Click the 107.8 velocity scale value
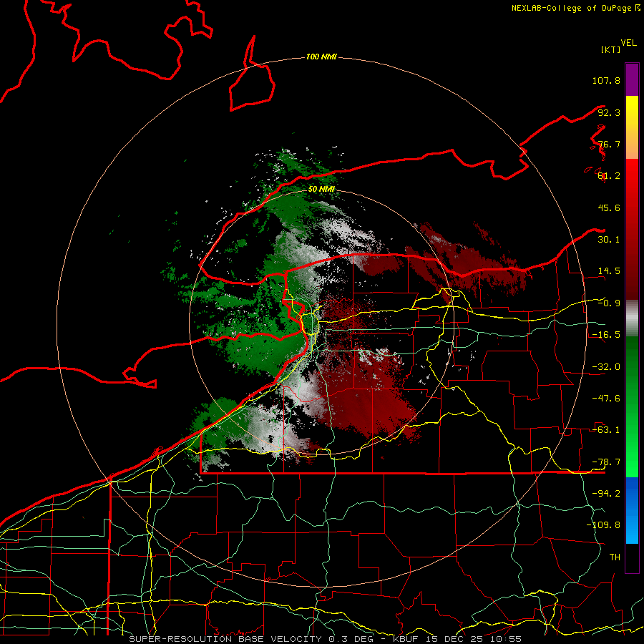Screen dimensions: 644x644 click(606, 80)
